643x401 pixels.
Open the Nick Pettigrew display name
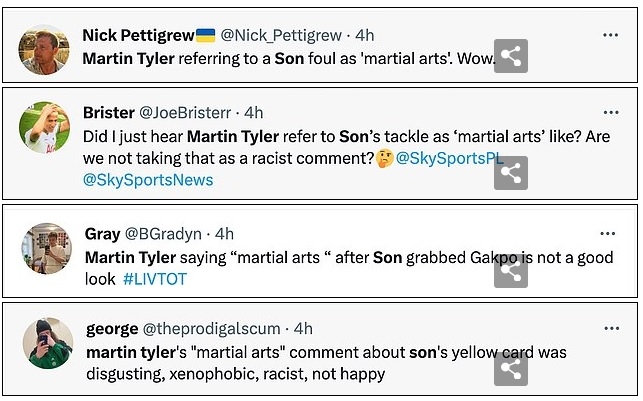[x=138, y=35]
